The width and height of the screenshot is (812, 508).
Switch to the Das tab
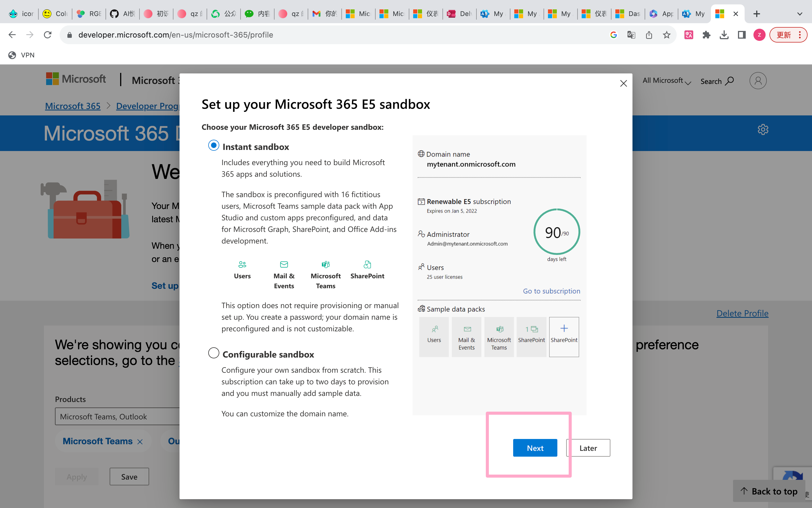[628, 14]
